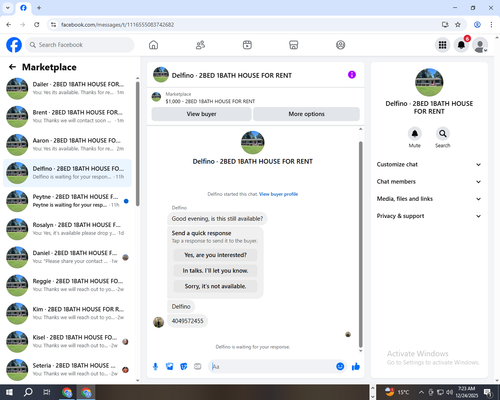
Task: Open Aaron conversation
Action: pos(67,145)
